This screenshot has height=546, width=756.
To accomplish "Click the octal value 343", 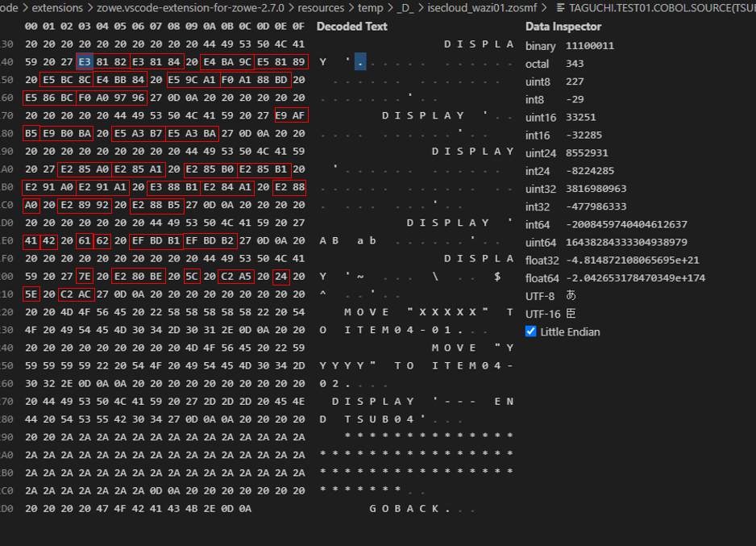I will click(575, 65).
